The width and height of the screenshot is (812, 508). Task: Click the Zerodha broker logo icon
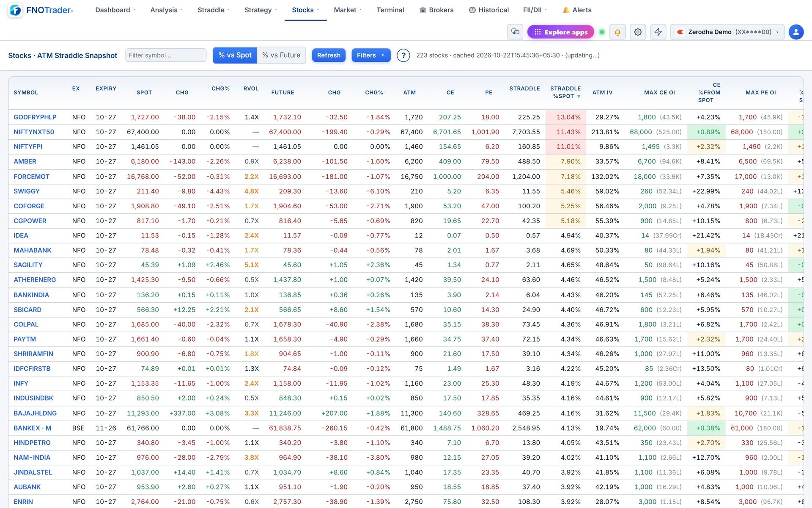point(680,32)
